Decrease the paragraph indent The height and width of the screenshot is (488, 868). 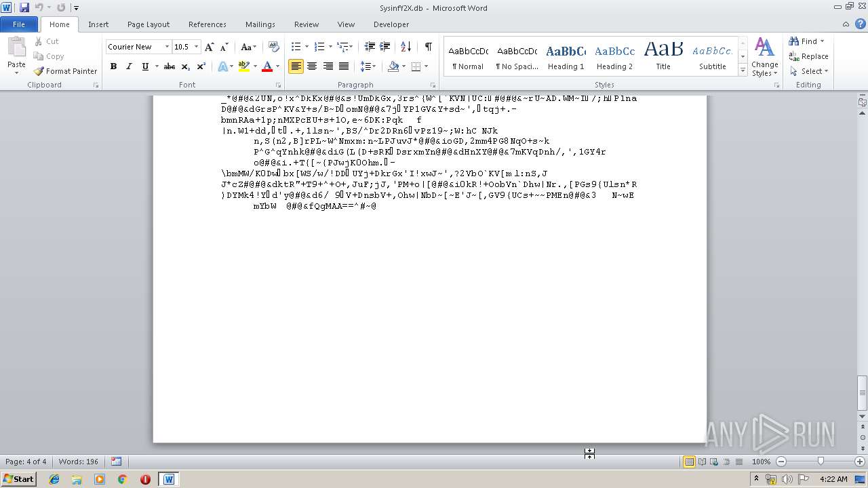tap(370, 47)
